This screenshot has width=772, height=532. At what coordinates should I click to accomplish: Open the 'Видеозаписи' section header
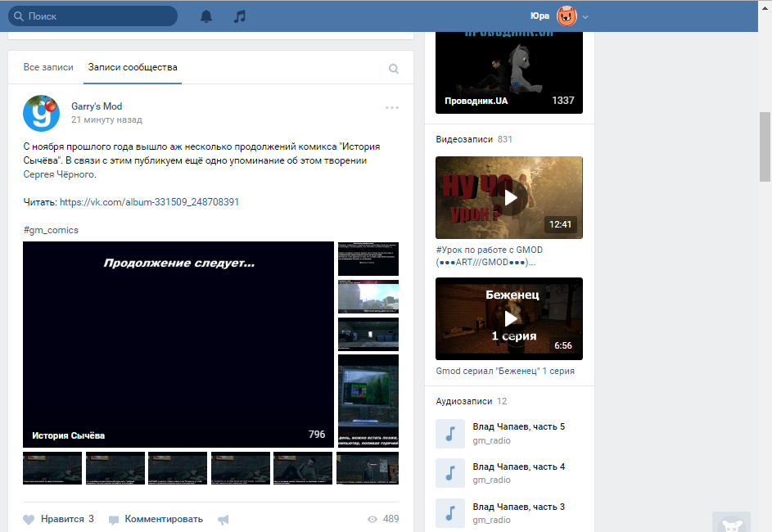point(464,139)
